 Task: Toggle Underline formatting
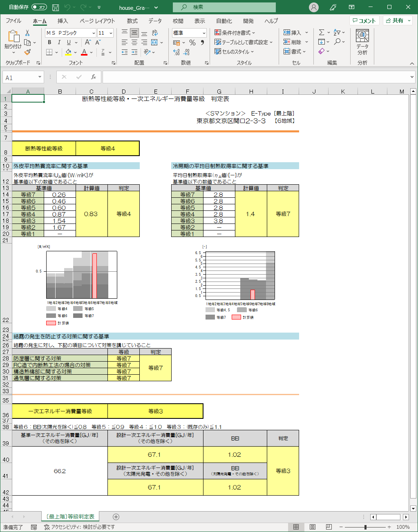click(x=69, y=42)
